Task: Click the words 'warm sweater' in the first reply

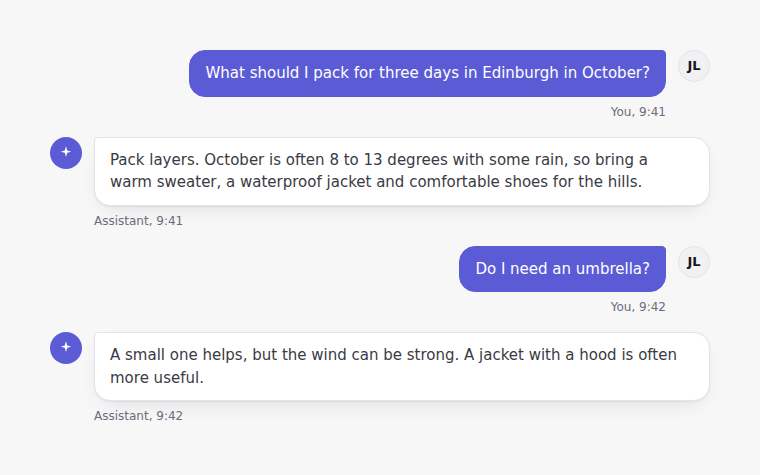Action: [x=163, y=182]
